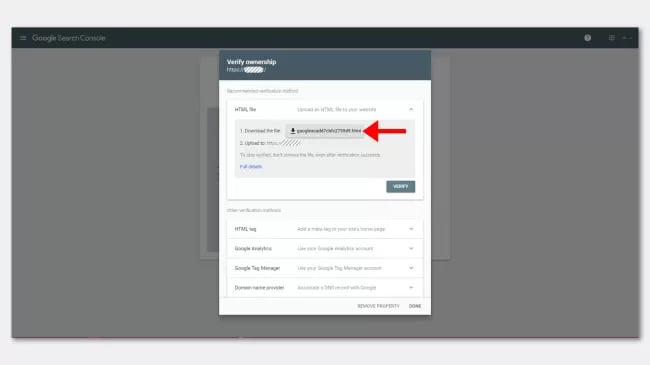Click the download arrow icon on file button
Screen dimensions: 650x365
[x=293, y=131]
